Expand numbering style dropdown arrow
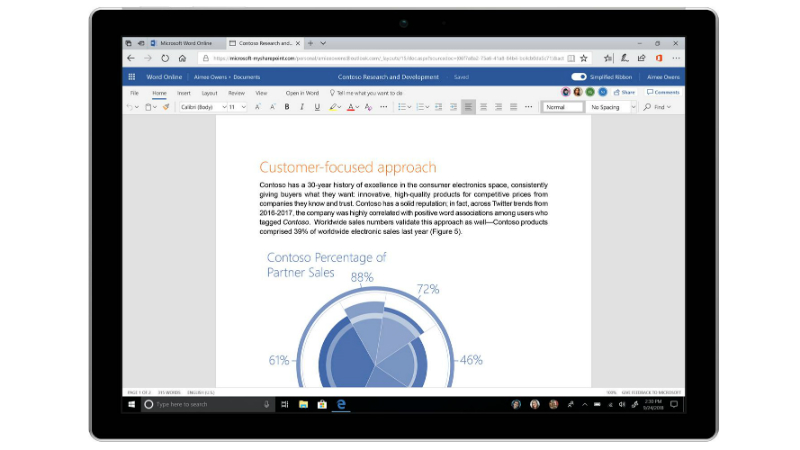The height and width of the screenshot is (450, 800). click(427, 107)
